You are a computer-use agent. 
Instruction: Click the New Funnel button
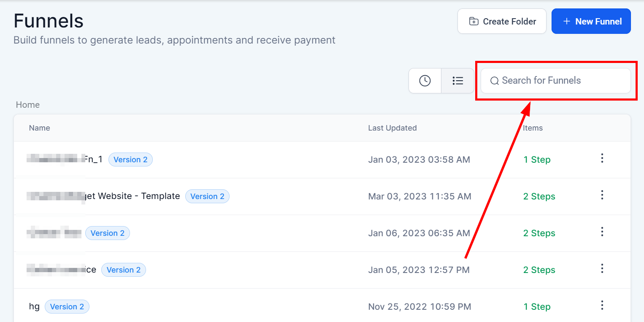591,21
